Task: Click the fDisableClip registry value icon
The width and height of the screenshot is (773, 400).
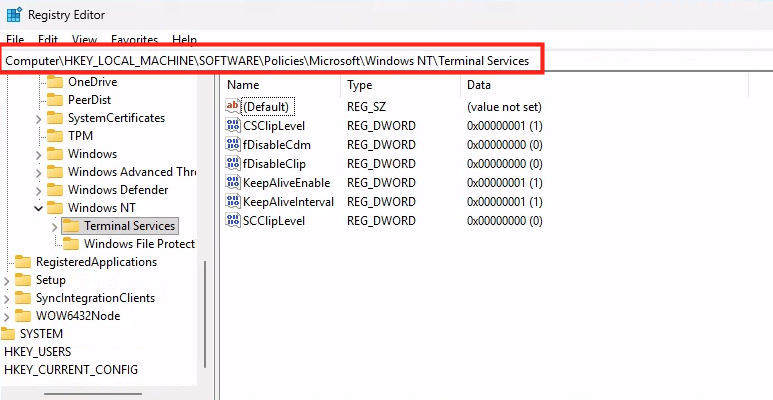Action: pos(233,164)
